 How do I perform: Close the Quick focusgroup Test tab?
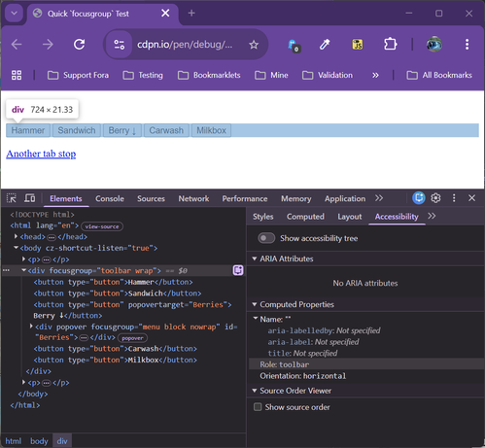click(x=165, y=14)
